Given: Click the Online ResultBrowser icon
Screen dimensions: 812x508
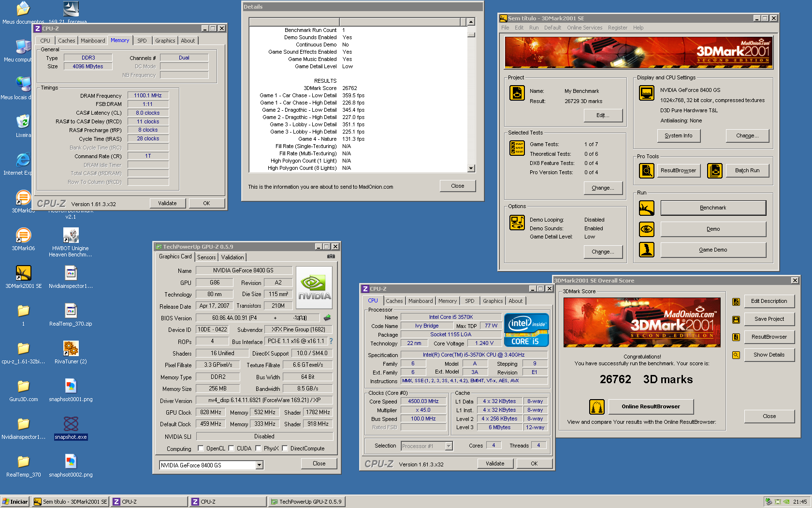Looking at the screenshot, I should (596, 407).
